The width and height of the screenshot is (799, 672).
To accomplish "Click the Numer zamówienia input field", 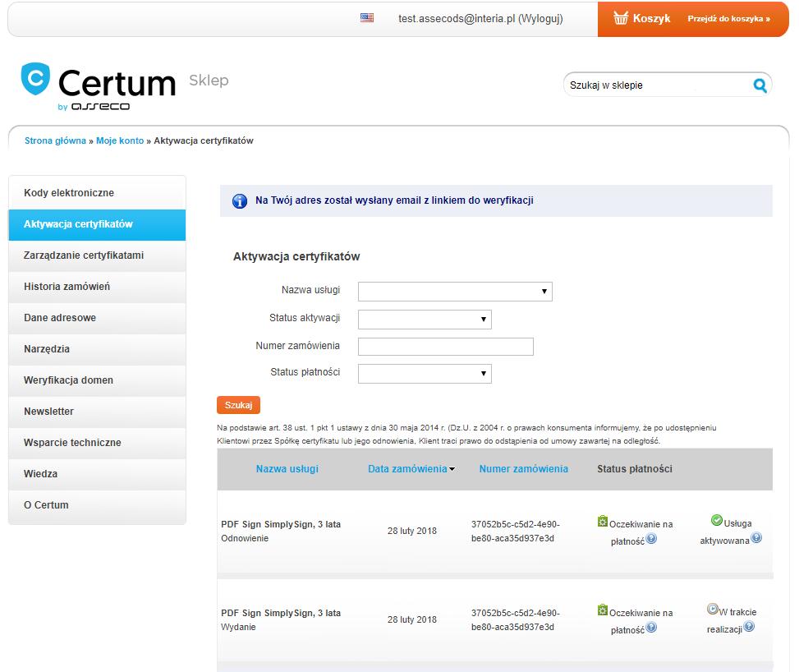I will click(446, 347).
